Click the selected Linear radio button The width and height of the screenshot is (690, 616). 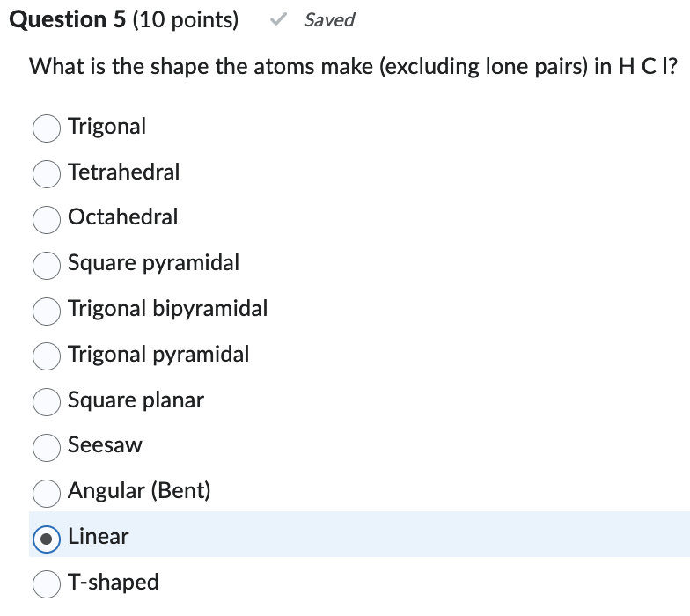tap(47, 539)
